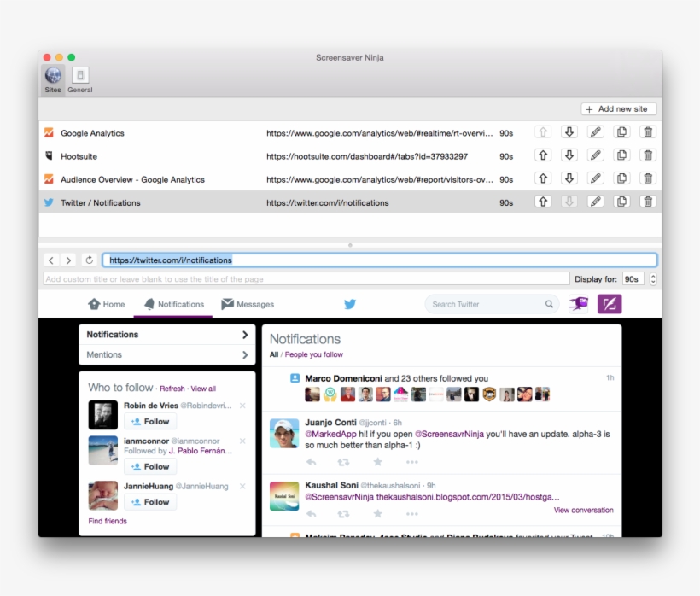Image resolution: width=700 pixels, height=596 pixels.
Task: Click the Display for stepper arrows
Action: pos(653,279)
